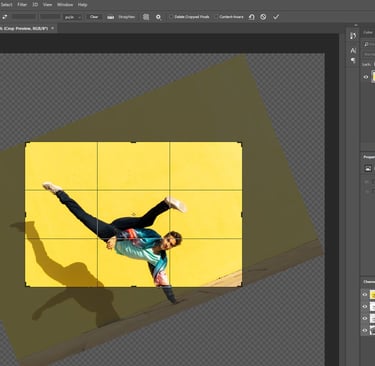Toggle visibility of the RGB composite channel
Viewport: 375px width, 366px height.
[365, 295]
